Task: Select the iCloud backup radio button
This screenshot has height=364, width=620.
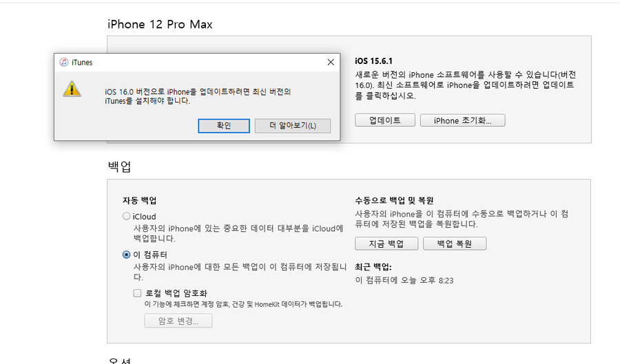Action: coord(127,216)
